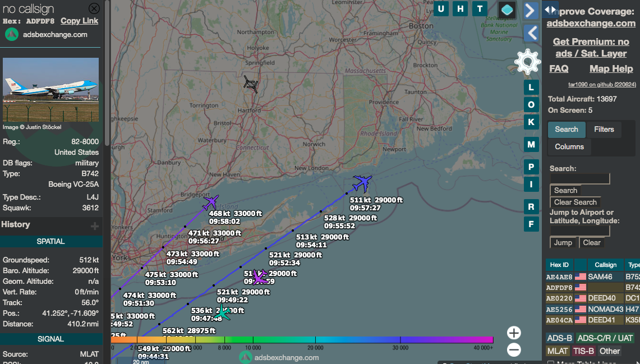Click the ADS-C/R / UAT legend button

coord(605,338)
